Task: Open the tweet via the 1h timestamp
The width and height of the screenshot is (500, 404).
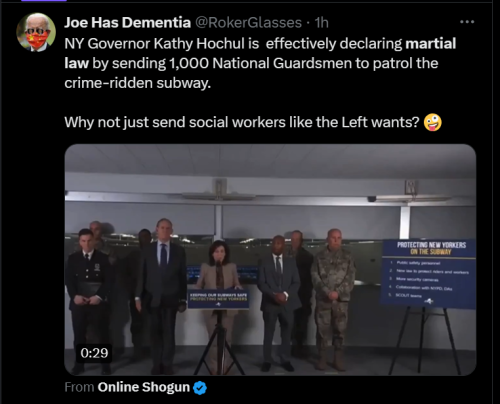Action: pyautogui.click(x=322, y=23)
